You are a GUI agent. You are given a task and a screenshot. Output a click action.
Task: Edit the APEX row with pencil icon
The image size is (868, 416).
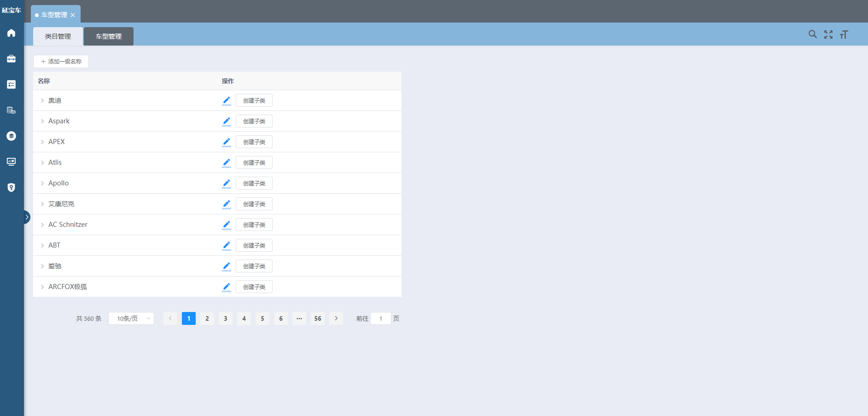(227, 142)
